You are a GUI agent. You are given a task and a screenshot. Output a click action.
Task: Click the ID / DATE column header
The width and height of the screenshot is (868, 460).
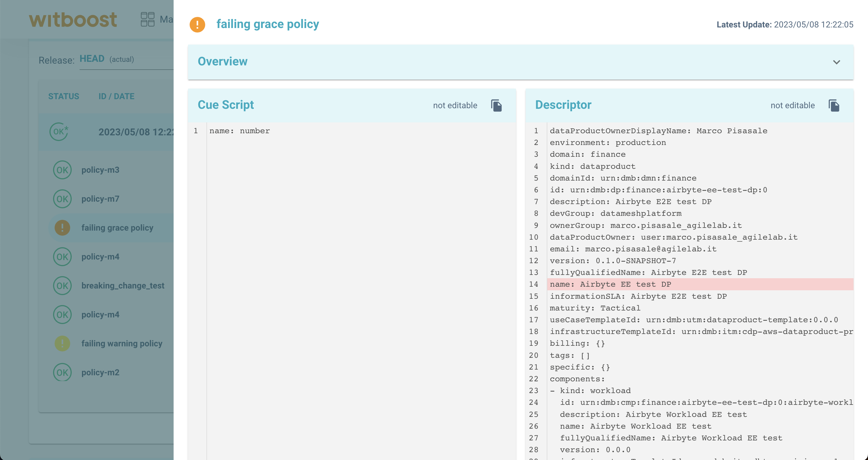116,96
